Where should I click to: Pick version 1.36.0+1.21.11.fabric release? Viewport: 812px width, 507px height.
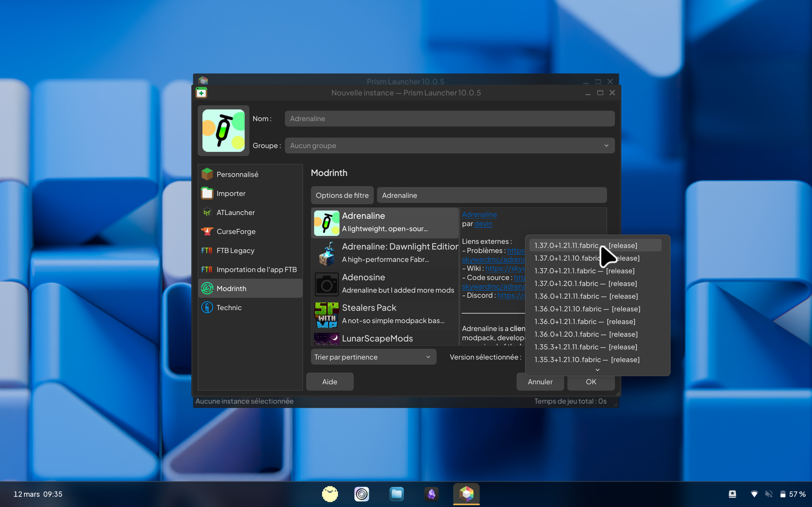[x=595, y=296]
